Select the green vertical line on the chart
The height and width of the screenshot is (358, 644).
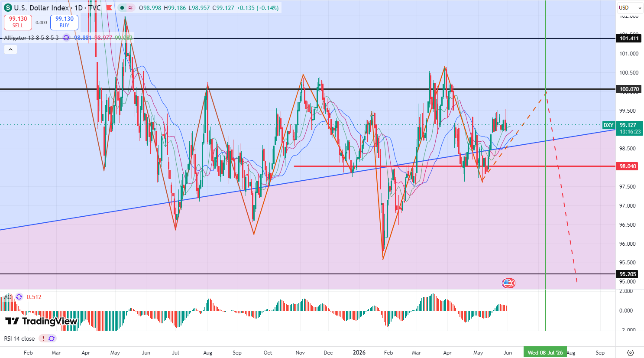(x=546, y=173)
